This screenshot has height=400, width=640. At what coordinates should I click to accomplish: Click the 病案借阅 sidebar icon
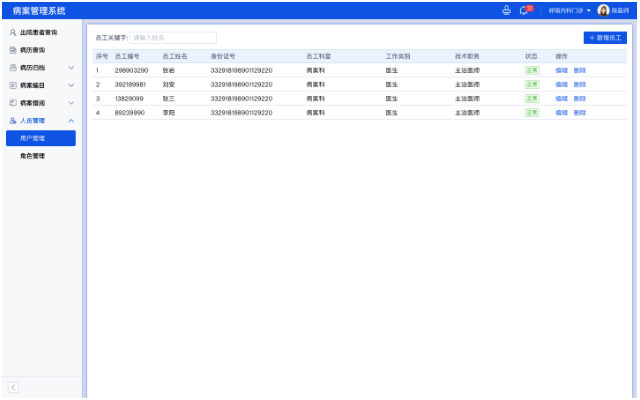point(12,103)
